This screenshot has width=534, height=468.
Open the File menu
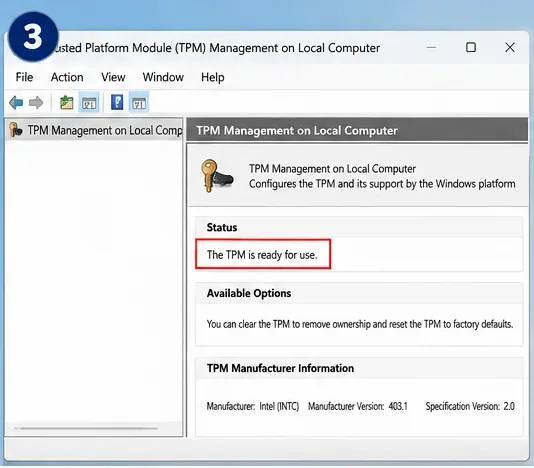(24, 77)
